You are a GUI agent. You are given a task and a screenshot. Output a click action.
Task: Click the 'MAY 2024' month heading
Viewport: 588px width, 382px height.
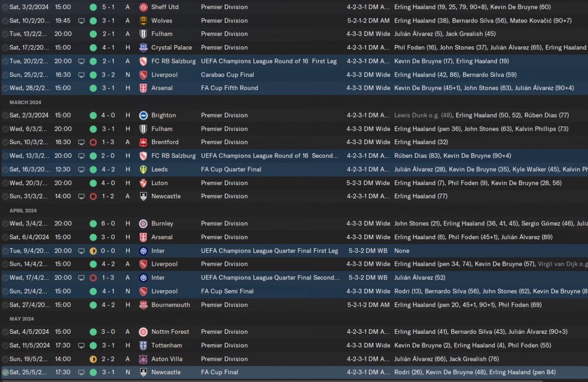click(x=22, y=319)
